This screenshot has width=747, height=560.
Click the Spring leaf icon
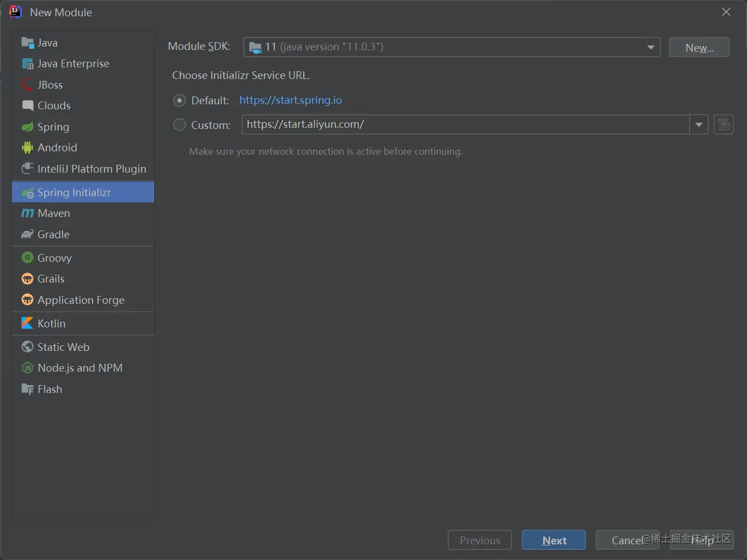pos(27,127)
